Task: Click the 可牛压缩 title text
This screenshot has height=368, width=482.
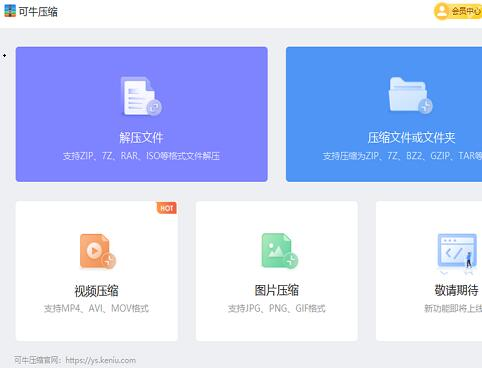Action: pyautogui.click(x=38, y=12)
